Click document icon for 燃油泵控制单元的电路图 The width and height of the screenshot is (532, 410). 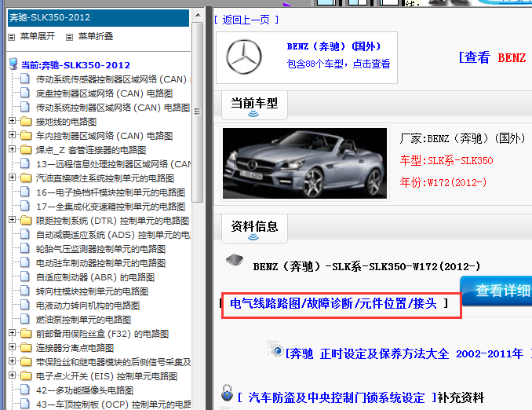pyautogui.click(x=25, y=319)
